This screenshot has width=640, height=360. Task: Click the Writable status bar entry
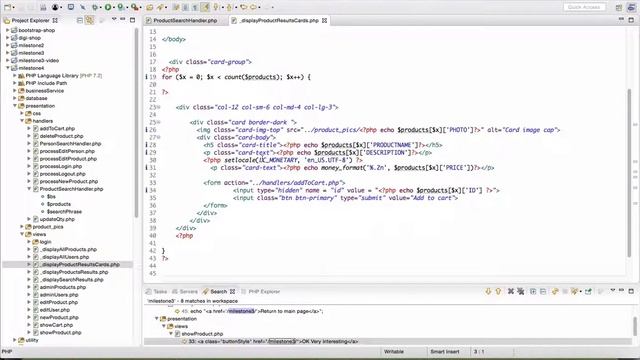[x=394, y=351]
